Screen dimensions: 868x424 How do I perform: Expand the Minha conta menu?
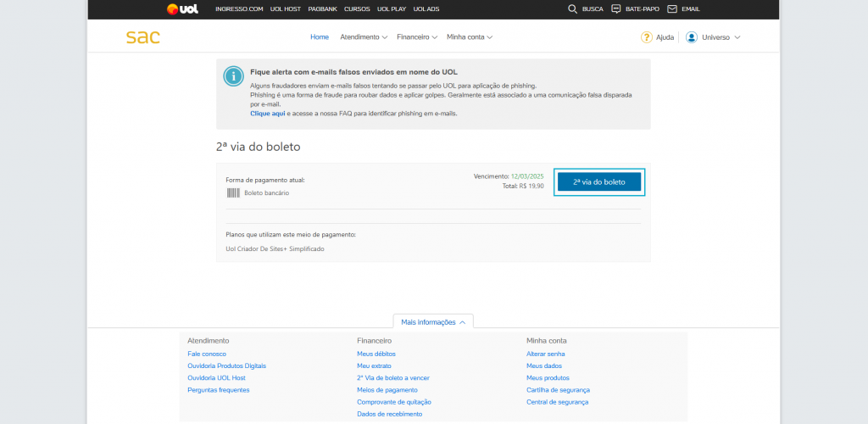pyautogui.click(x=470, y=37)
